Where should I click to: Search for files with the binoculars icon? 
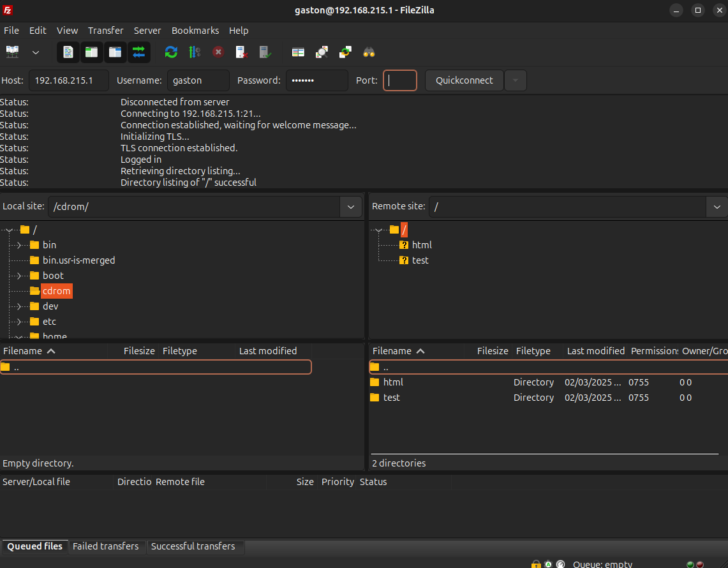click(369, 52)
